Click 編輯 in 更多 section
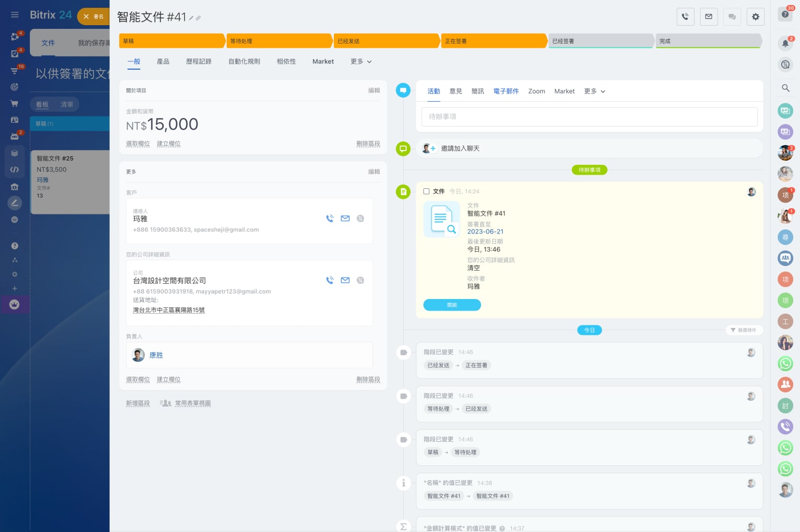The height and width of the screenshot is (532, 800). tap(374, 172)
